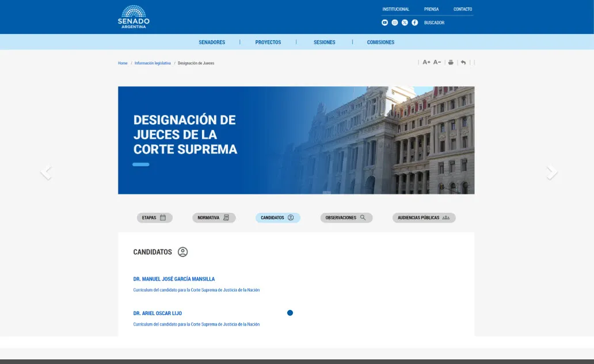The width and height of the screenshot is (594, 364).
Task: Open the Facebook social icon
Action: point(414,22)
